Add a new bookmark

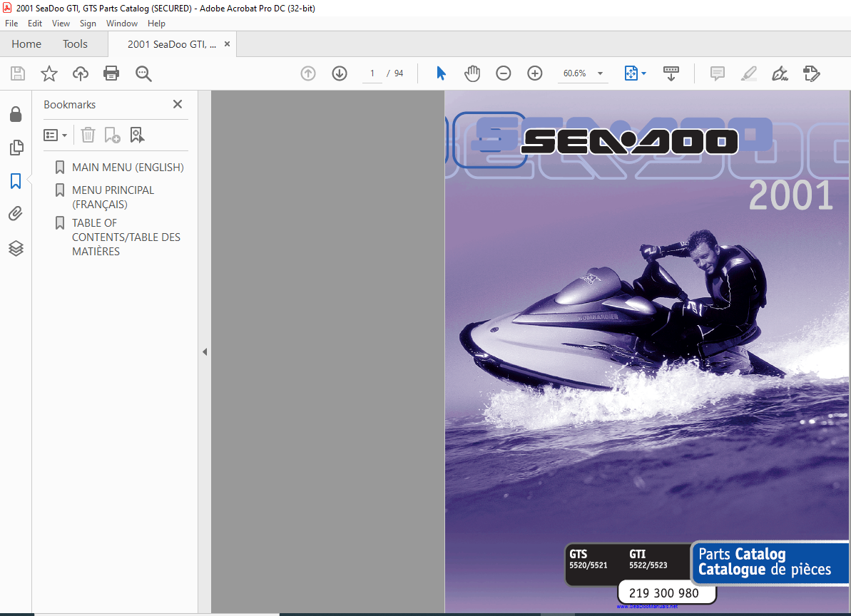(112, 135)
